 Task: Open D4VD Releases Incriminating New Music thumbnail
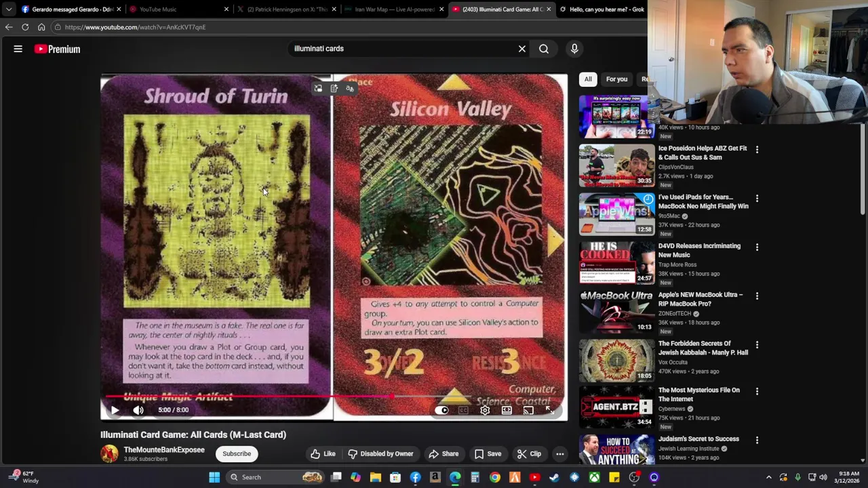pyautogui.click(x=616, y=263)
